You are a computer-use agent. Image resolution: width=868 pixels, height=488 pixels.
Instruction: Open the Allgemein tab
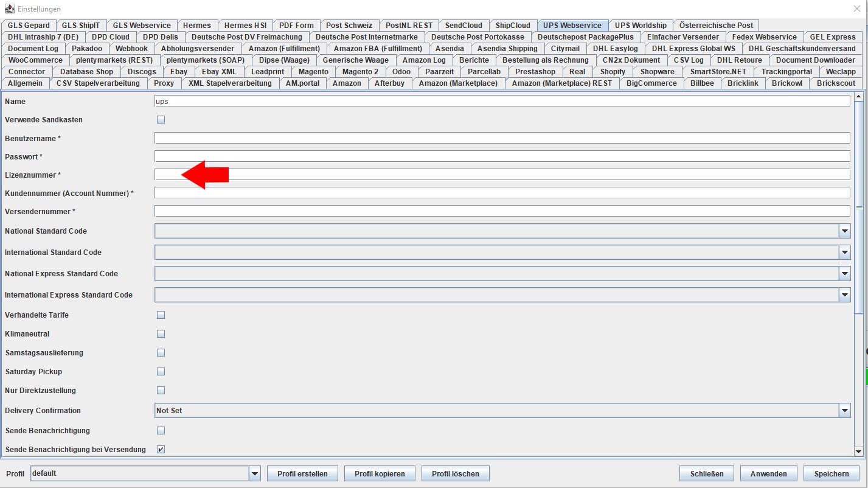26,83
